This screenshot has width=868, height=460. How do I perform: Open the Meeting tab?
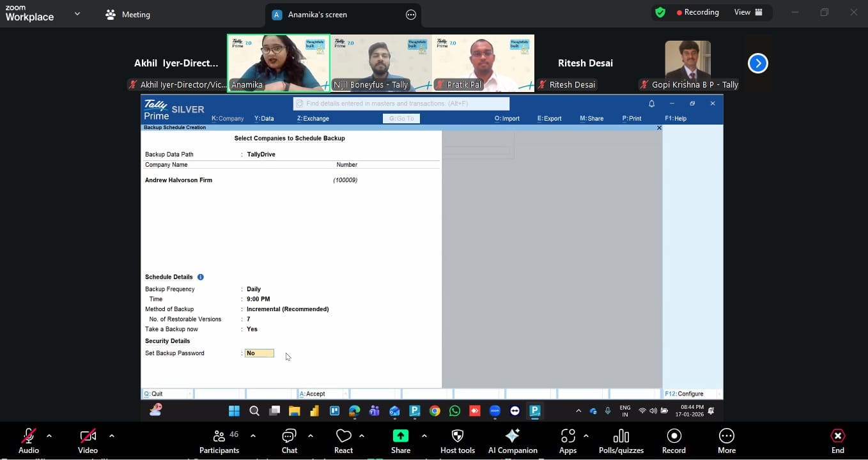pos(128,15)
